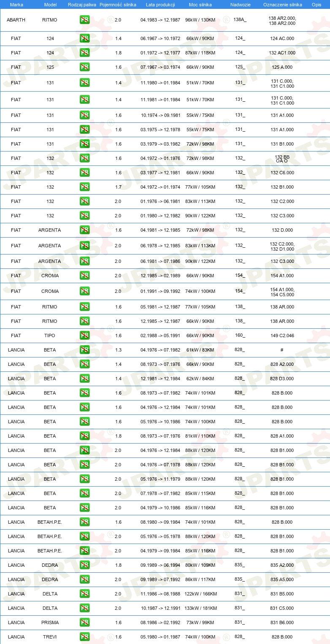
Task: Click the power value 96kW / 130KM
Action: point(200,20)
